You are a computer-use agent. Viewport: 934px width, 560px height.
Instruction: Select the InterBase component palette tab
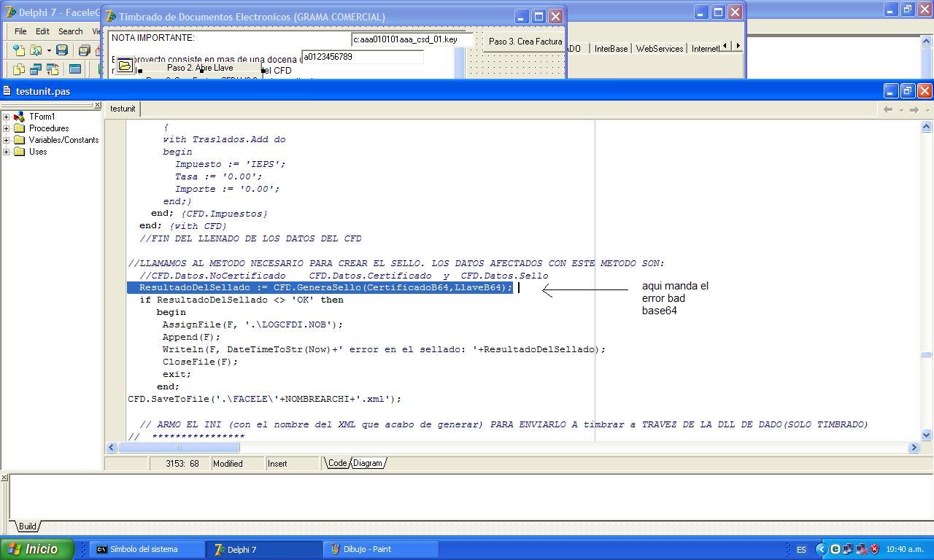click(611, 49)
